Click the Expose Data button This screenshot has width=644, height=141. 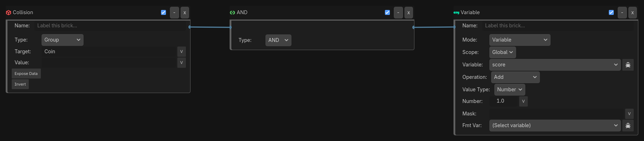[26, 74]
